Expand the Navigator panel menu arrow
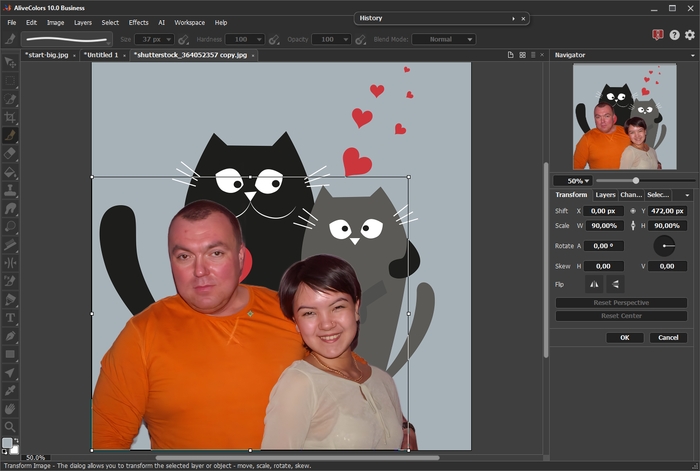The width and height of the screenshot is (700, 471). pyautogui.click(x=692, y=55)
